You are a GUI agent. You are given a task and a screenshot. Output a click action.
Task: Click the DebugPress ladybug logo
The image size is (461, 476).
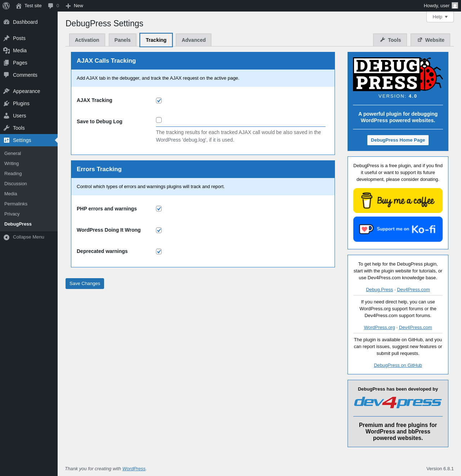[398, 74]
